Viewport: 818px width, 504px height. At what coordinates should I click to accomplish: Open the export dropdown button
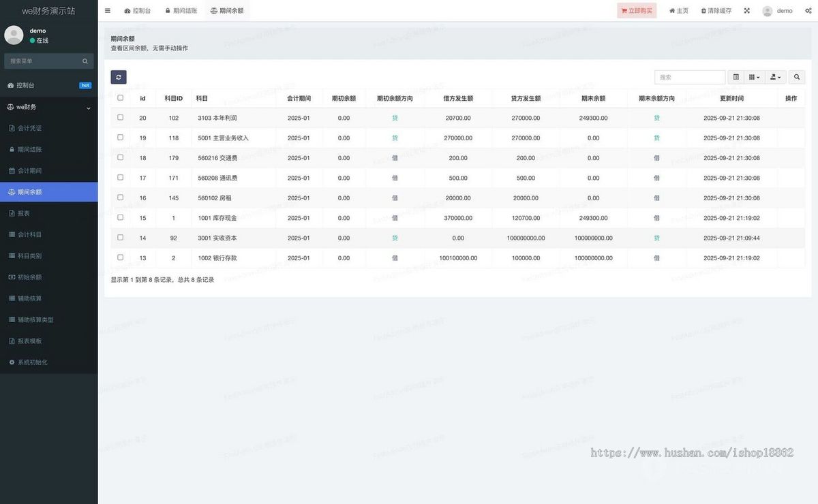click(x=776, y=77)
